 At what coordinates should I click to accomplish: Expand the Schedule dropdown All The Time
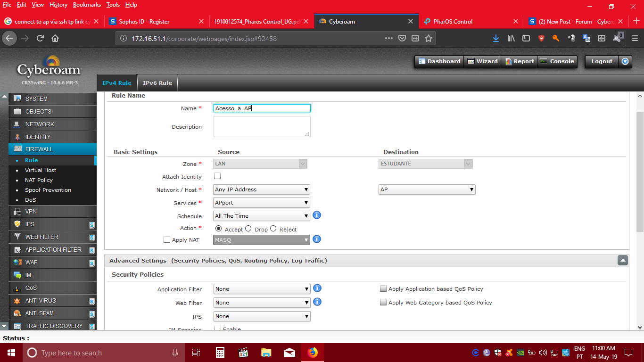(262, 216)
